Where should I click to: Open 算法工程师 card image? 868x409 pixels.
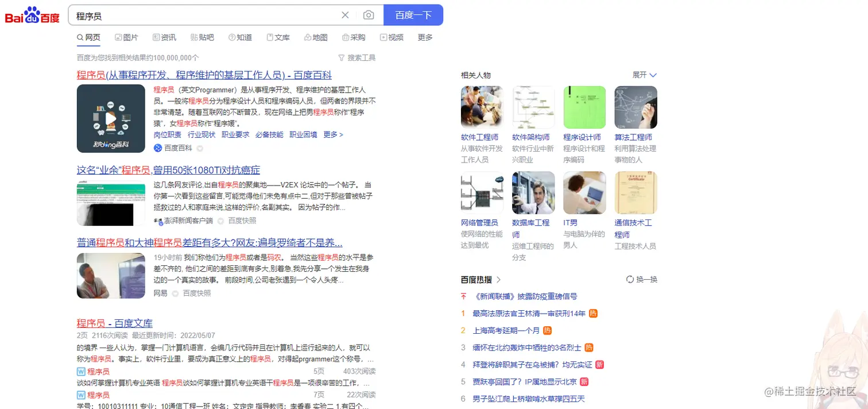pos(635,107)
